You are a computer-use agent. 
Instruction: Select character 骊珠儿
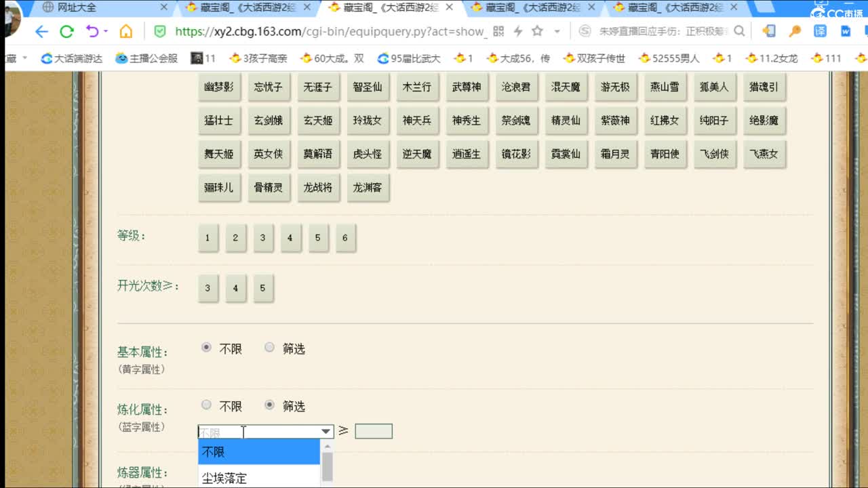point(218,188)
